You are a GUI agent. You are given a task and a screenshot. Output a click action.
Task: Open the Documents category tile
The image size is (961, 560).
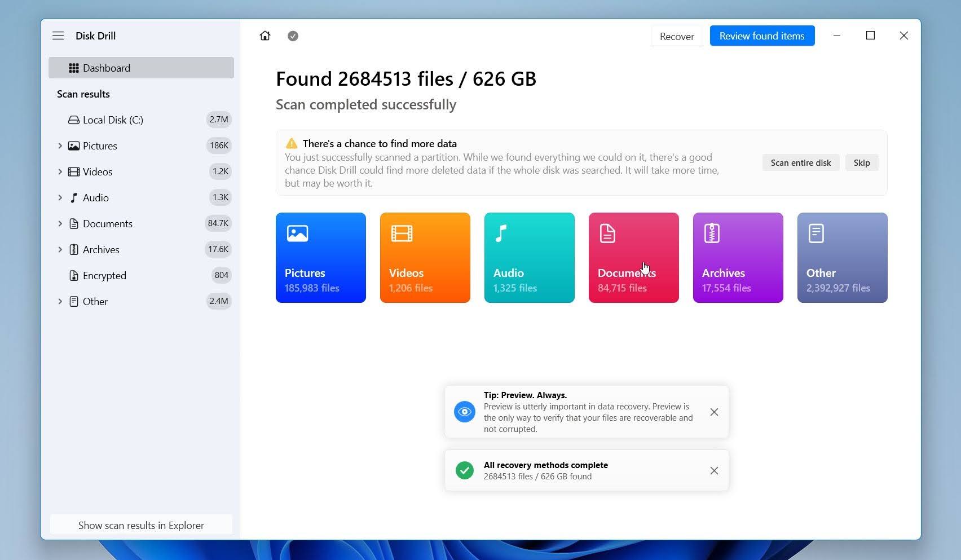pos(634,258)
